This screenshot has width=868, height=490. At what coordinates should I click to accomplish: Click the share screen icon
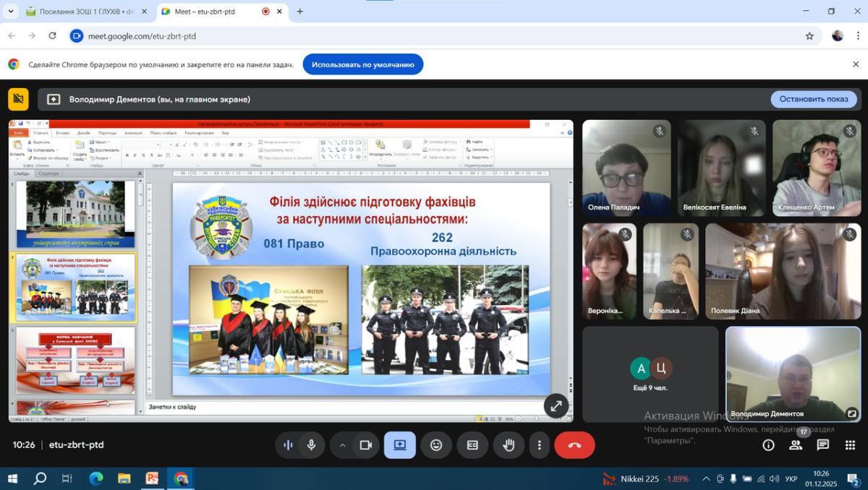point(400,445)
